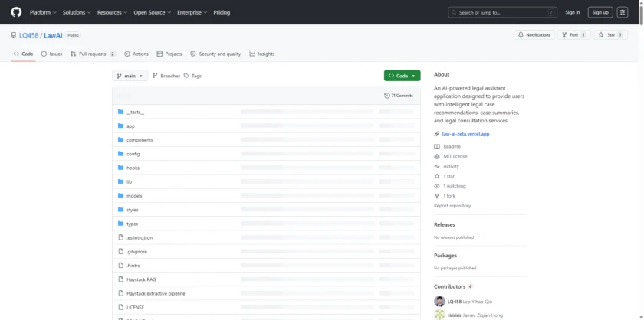Open the components folder
Viewport: 644px width, 320px height.
tap(140, 140)
